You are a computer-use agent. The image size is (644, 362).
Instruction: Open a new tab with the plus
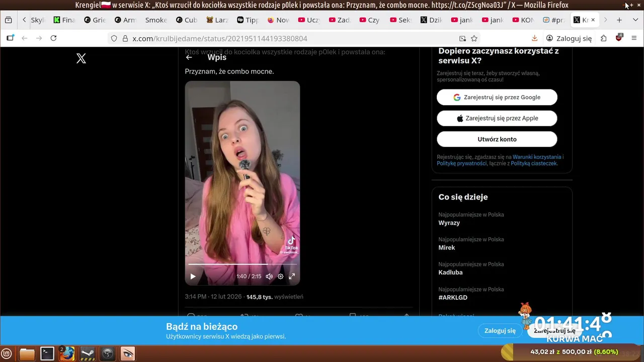tap(619, 20)
